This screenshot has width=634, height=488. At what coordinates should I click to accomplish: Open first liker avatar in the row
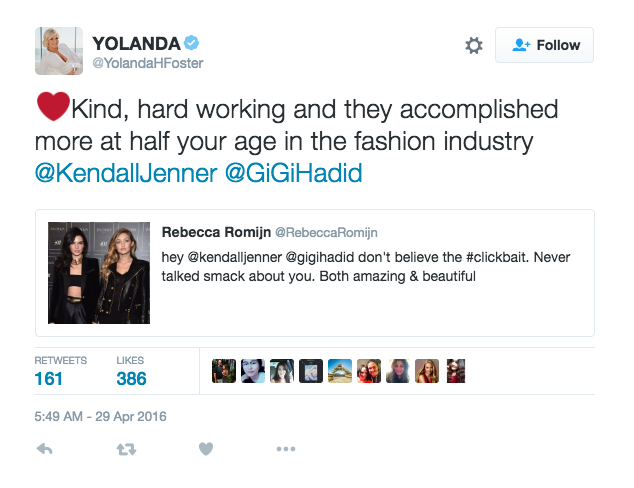pyautogui.click(x=224, y=371)
